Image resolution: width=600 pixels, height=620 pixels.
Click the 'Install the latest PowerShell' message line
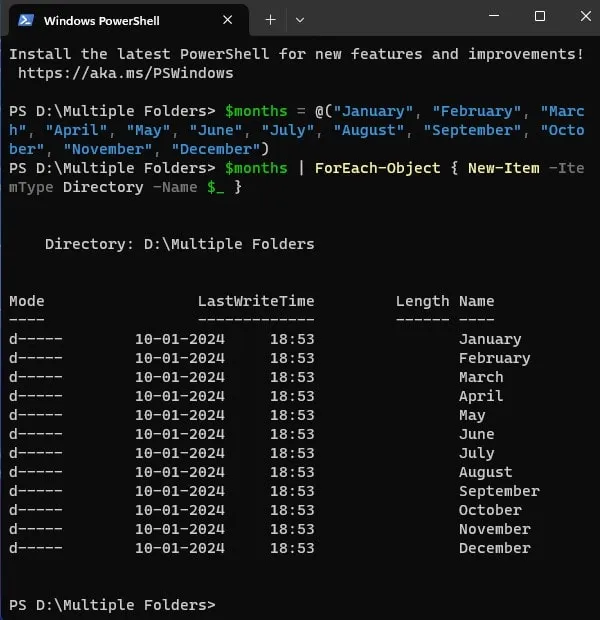[296, 54]
